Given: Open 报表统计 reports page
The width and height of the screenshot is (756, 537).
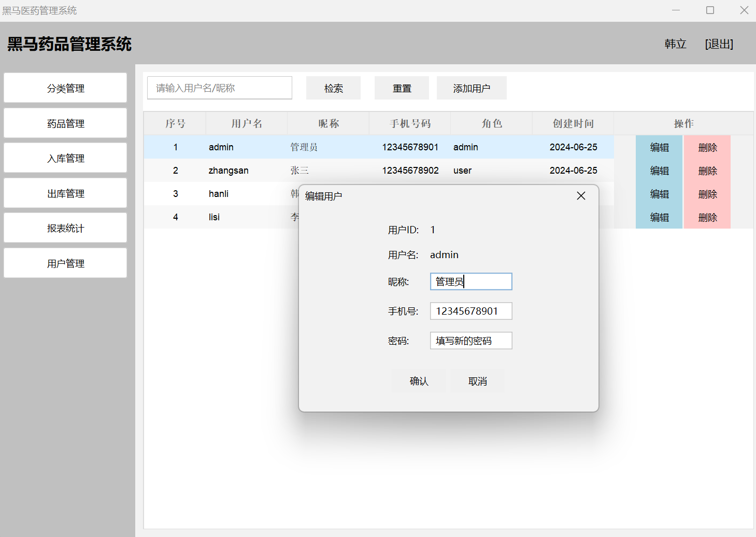Looking at the screenshot, I should click(65, 228).
